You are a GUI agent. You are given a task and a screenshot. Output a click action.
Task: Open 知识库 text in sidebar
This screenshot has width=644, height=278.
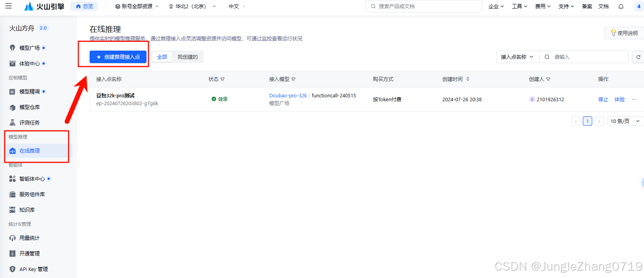pos(27,210)
